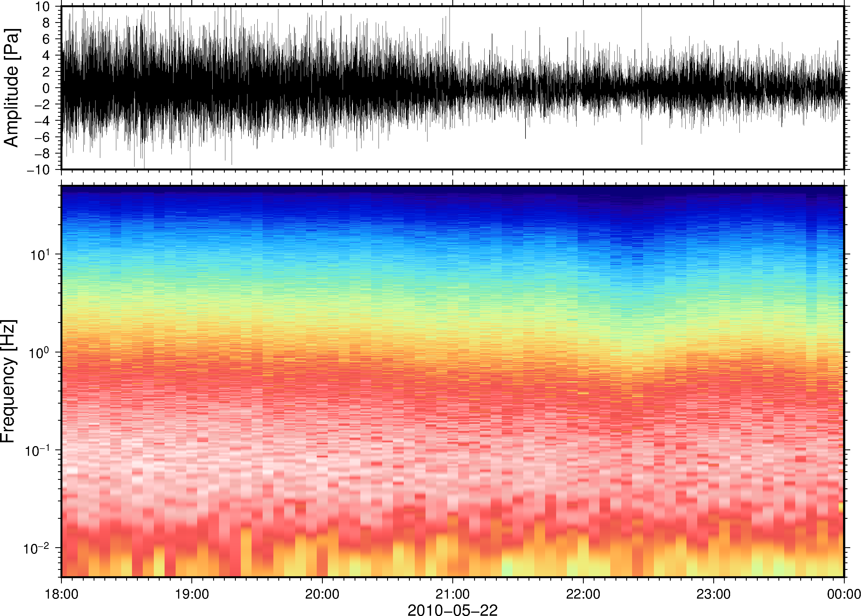Click amplitude tick label 6
The height and width of the screenshot is (616, 861).
46,39
